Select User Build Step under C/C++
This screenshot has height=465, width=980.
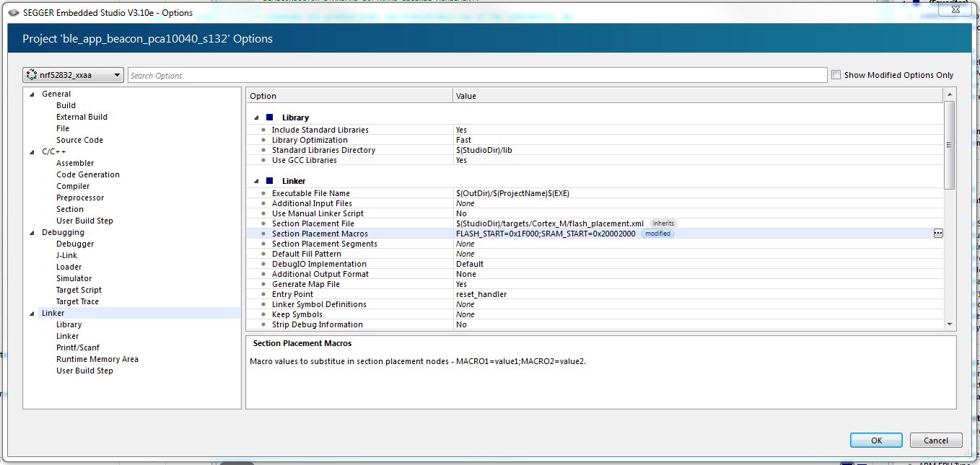coord(84,221)
